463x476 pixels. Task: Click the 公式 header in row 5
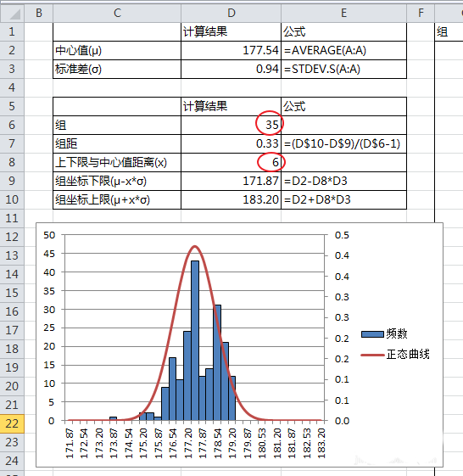coord(343,106)
